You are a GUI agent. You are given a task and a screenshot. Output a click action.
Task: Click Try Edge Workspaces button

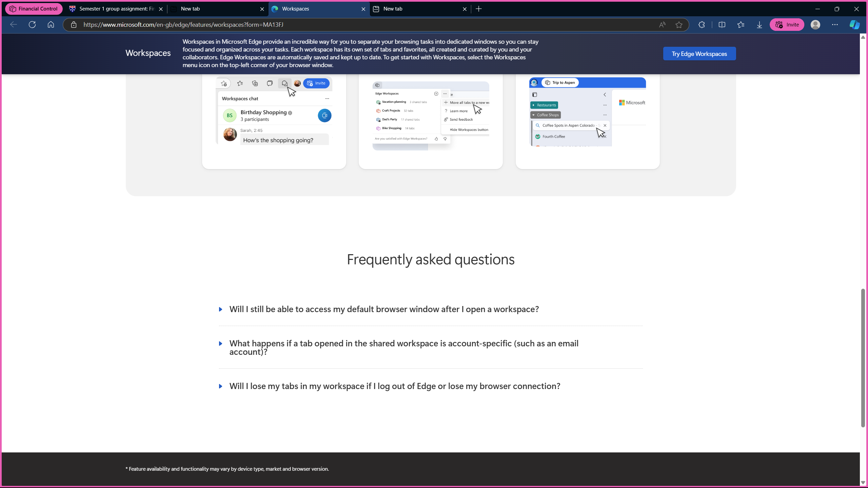[x=699, y=54]
